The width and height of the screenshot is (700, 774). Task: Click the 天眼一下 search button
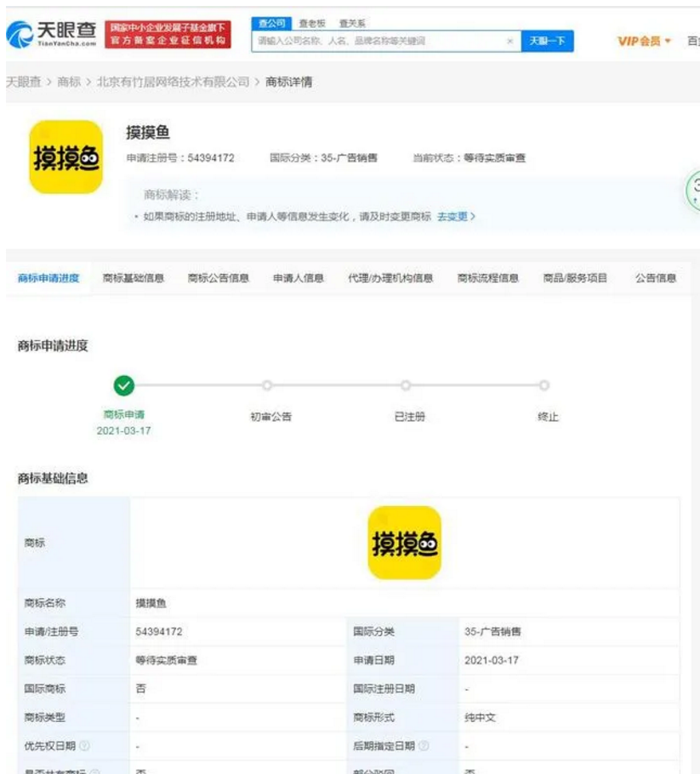(547, 41)
